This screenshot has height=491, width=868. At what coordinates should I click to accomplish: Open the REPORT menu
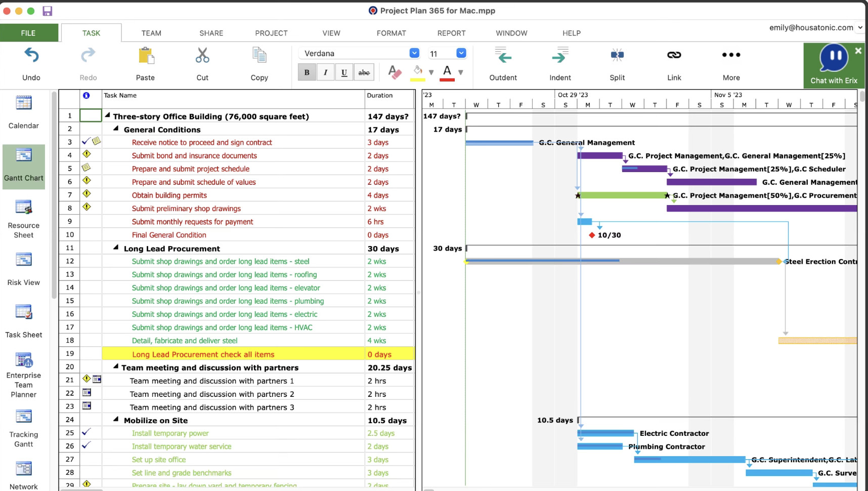tap(451, 32)
